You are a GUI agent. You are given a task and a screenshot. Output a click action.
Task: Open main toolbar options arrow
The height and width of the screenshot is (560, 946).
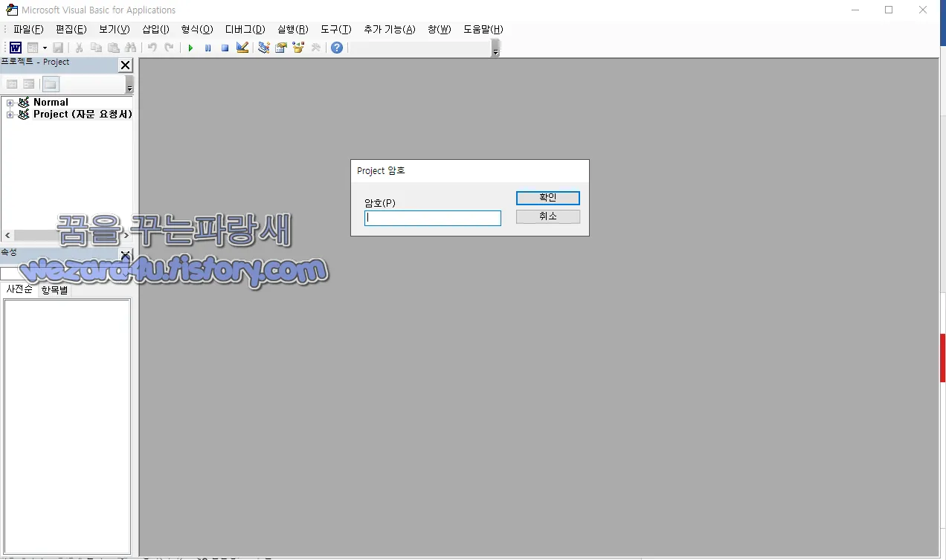[496, 49]
